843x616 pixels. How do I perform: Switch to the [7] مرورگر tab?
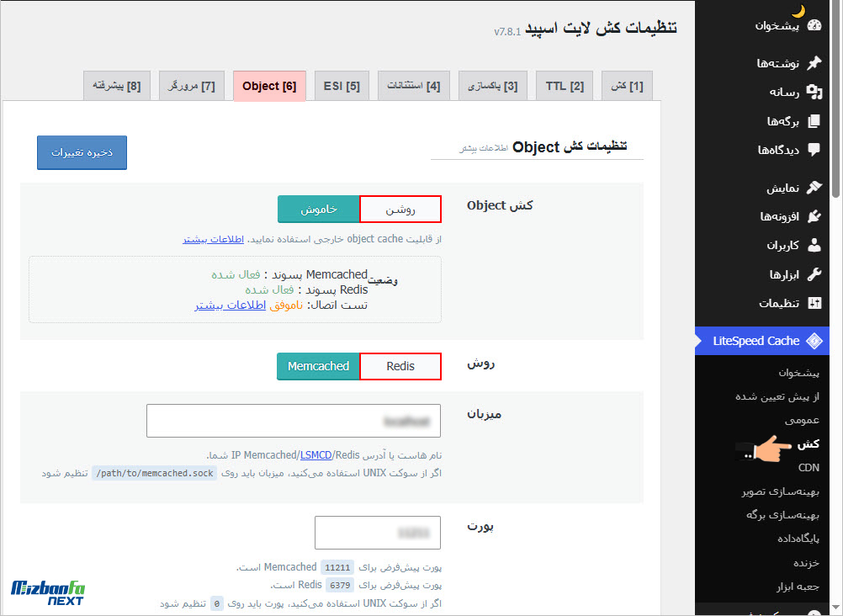click(x=191, y=86)
